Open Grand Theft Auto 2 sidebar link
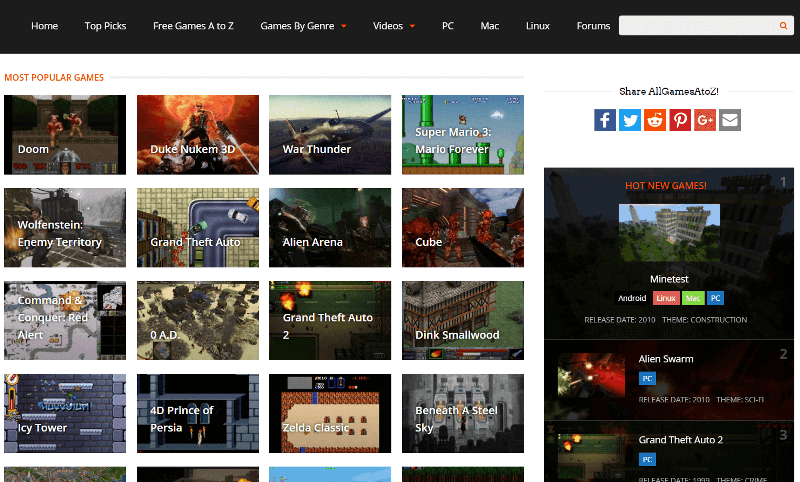Screen dimensions: 800x482 [x=681, y=440]
